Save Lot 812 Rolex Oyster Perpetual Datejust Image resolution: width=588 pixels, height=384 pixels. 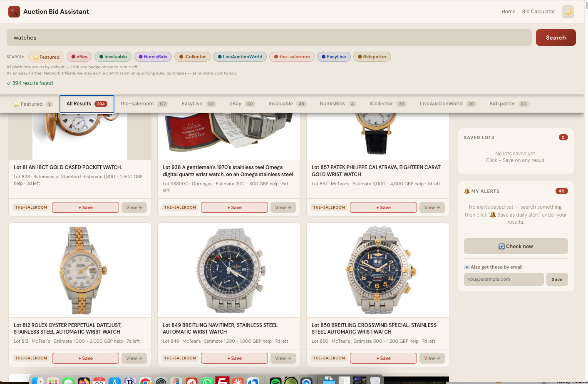(x=85, y=358)
